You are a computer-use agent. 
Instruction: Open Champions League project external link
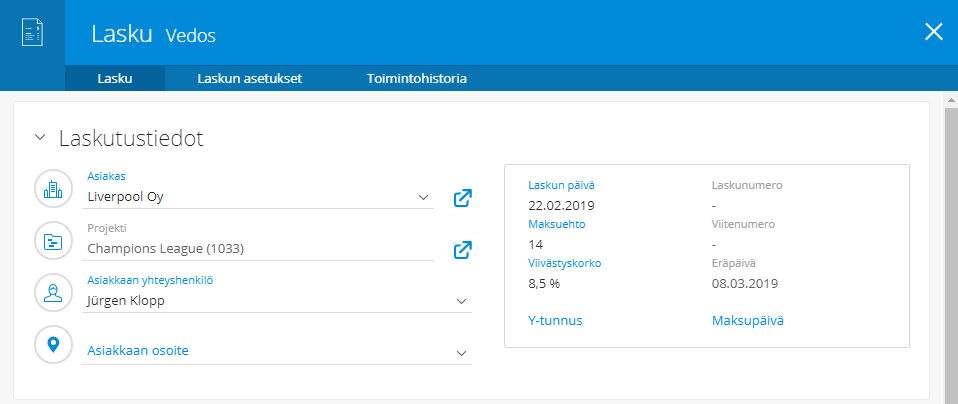pos(462,250)
